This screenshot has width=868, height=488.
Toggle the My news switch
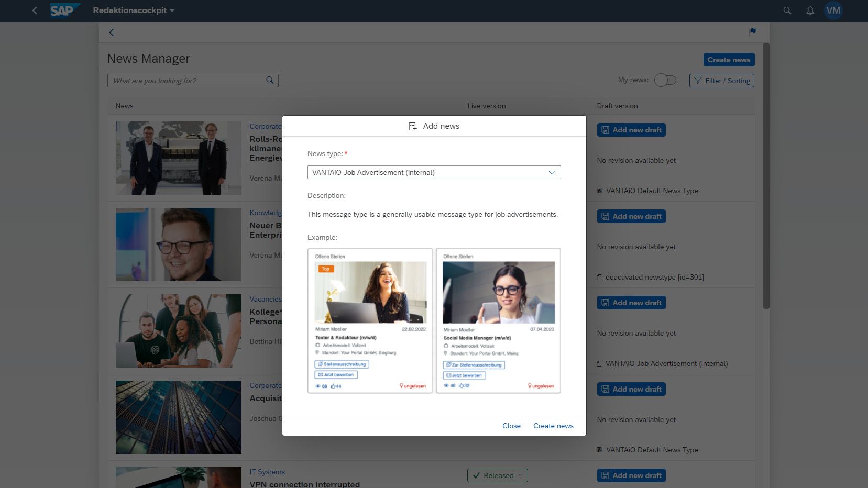point(665,80)
